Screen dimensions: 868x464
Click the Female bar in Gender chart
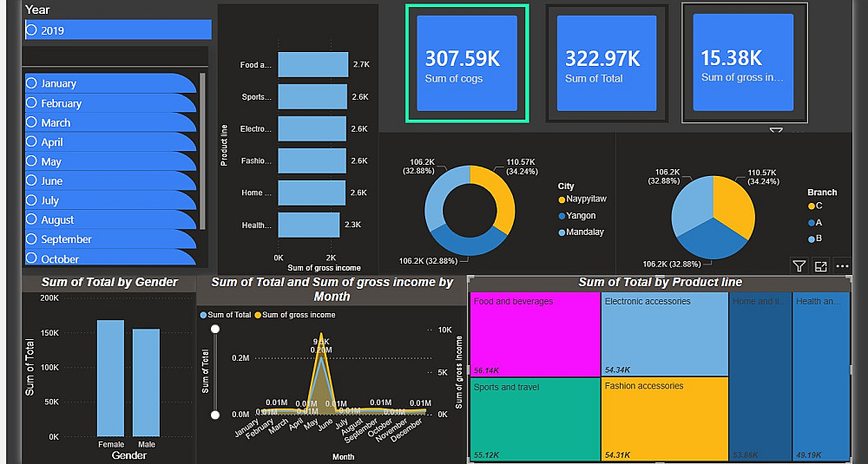point(111,378)
